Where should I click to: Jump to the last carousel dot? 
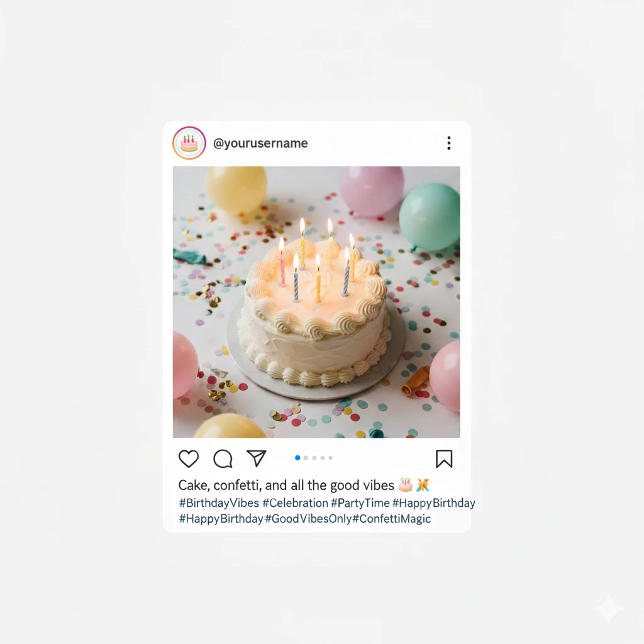pos(331,458)
